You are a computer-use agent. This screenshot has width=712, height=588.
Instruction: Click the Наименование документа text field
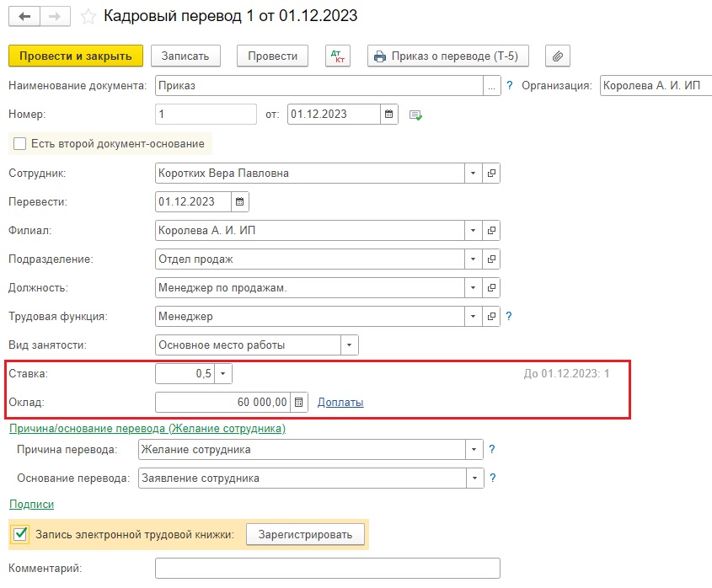tap(319, 86)
